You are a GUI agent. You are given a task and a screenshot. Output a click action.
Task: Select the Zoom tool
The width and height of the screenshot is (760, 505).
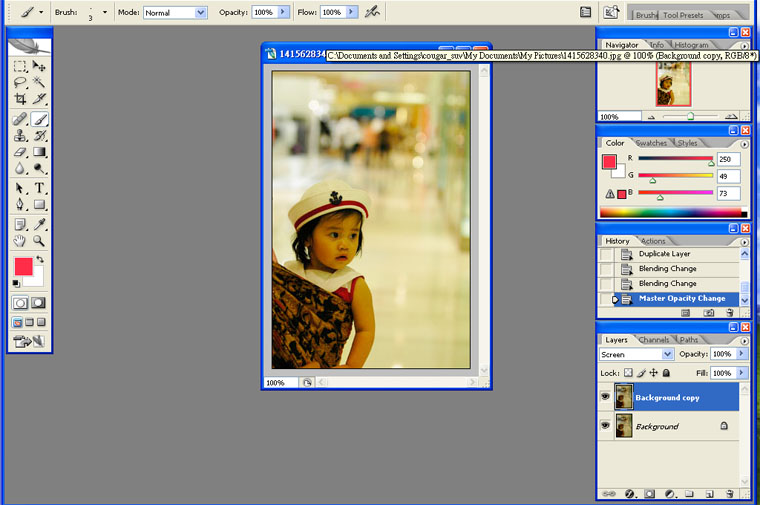point(39,240)
